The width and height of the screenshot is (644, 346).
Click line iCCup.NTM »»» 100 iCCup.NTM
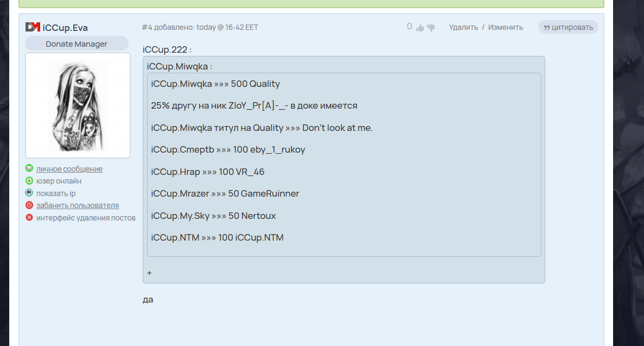click(x=217, y=238)
